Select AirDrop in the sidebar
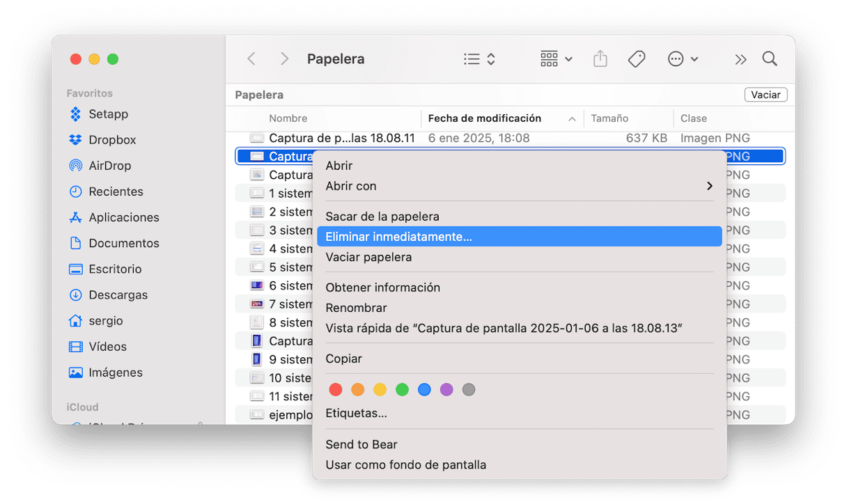The height and width of the screenshot is (504, 847). coord(100,166)
